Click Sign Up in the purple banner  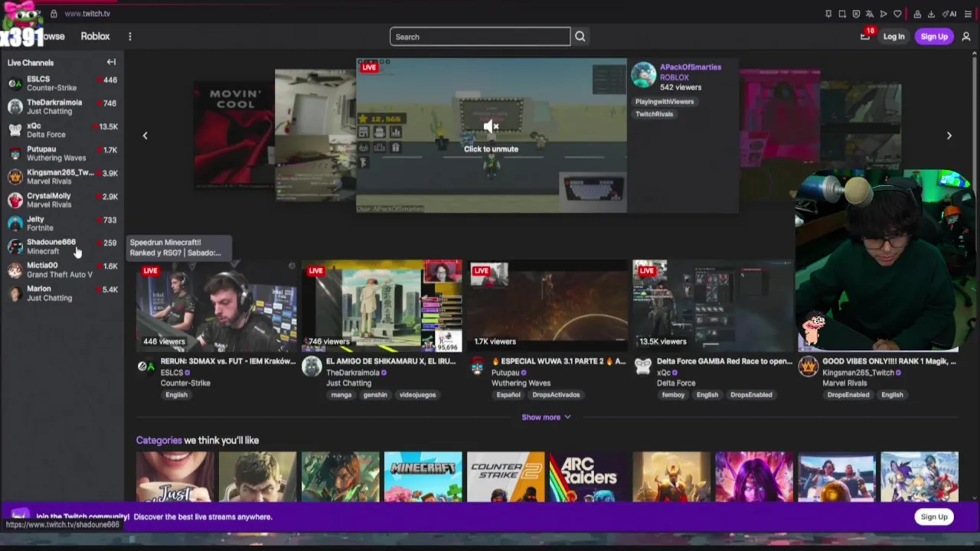934,517
